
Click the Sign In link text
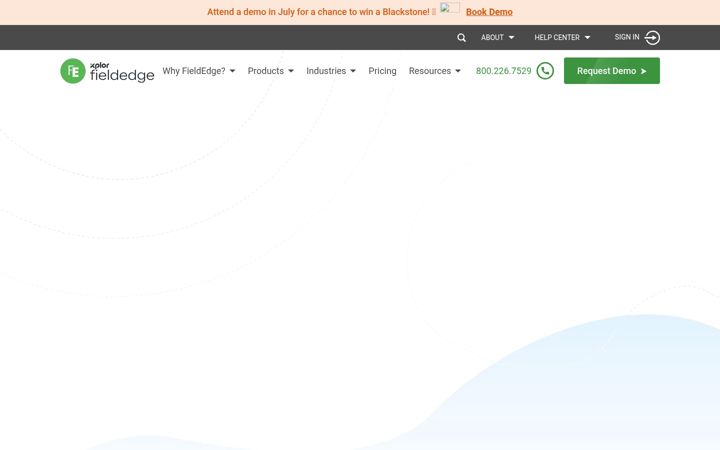627,37
